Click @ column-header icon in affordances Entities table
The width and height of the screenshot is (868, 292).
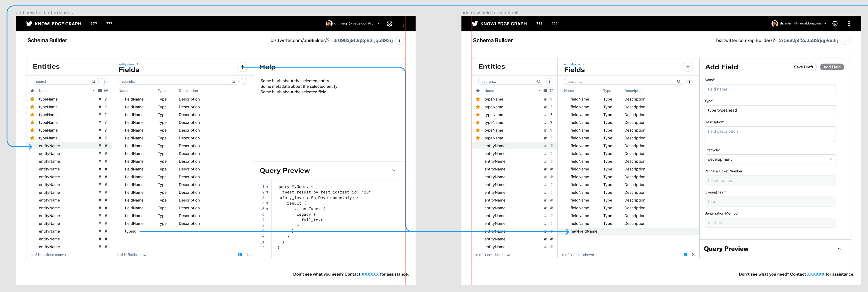[106, 91]
